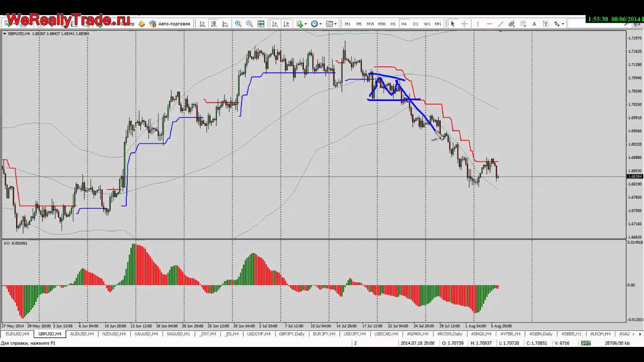Viewport: 644px width, 362px height.
Task: Click the 28706/30 kb traffic indicator
Action: [x=617, y=343]
